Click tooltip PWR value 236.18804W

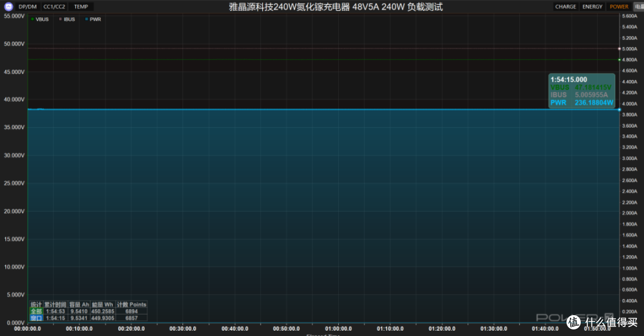coord(594,103)
